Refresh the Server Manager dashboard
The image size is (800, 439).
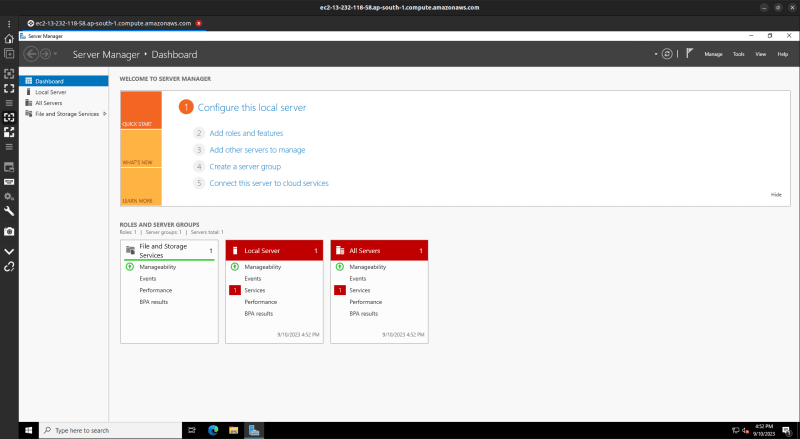coord(667,54)
